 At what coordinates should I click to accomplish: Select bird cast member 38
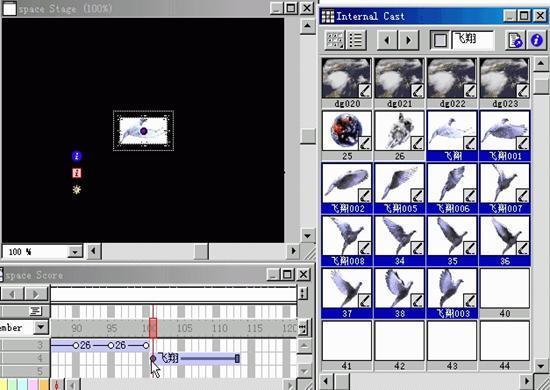(400, 294)
